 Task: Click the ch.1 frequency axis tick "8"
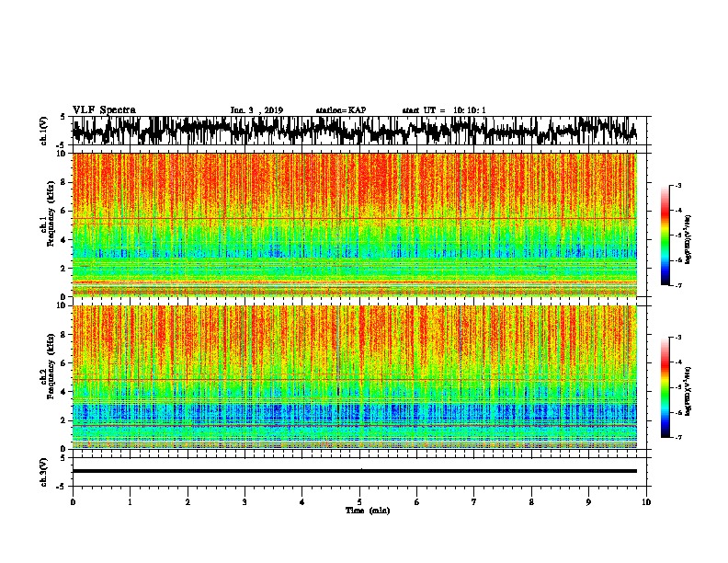pos(63,182)
